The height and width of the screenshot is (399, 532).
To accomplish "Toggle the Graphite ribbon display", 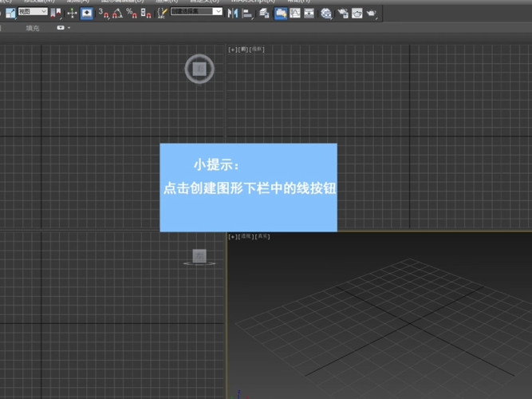I will tap(281, 14).
